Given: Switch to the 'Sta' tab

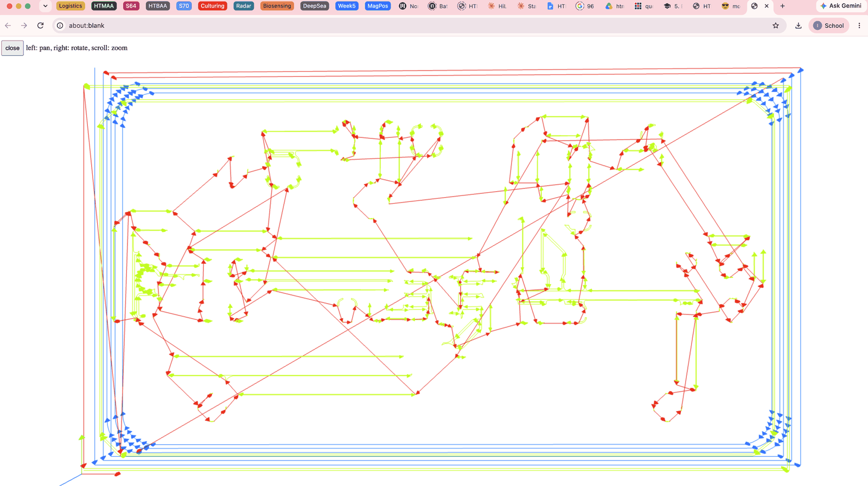Looking at the screenshot, I should (x=526, y=6).
